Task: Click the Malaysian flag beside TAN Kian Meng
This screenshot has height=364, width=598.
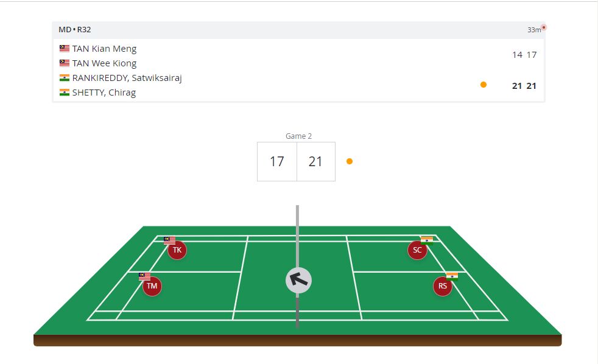Action: coord(64,49)
